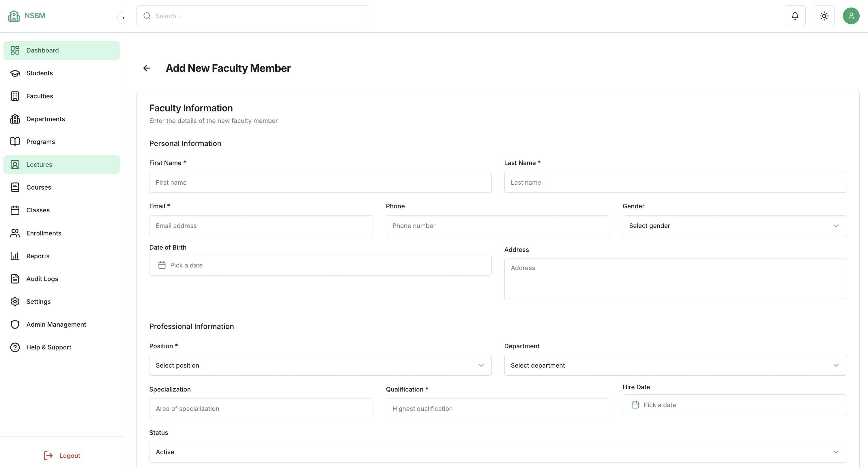Focus the Address text area

675,279
